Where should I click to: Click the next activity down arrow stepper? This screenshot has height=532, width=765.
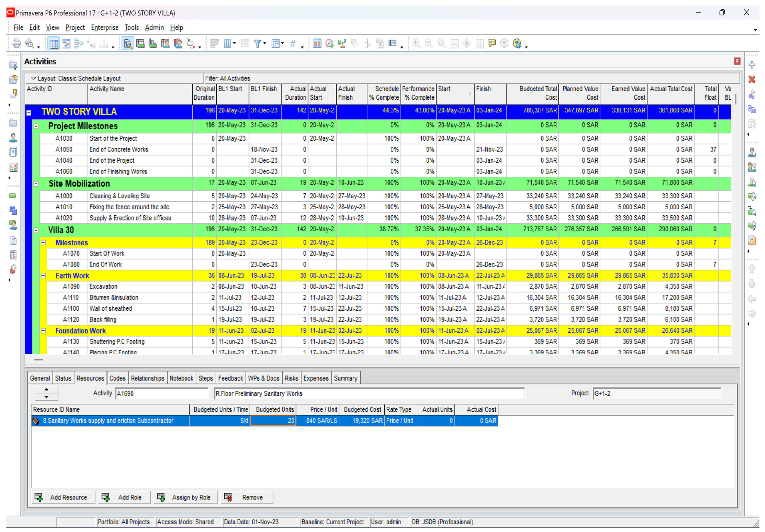point(47,397)
